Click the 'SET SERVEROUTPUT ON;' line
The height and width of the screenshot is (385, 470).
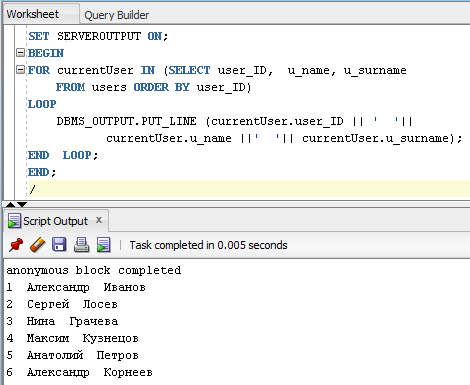click(98, 36)
